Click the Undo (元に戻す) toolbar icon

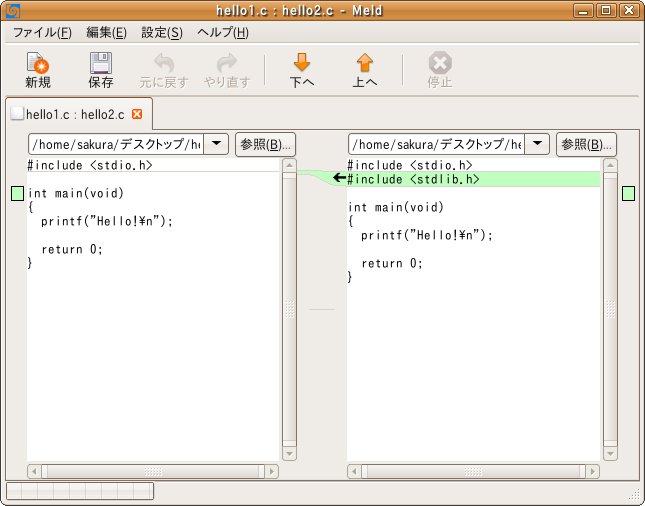point(162,65)
